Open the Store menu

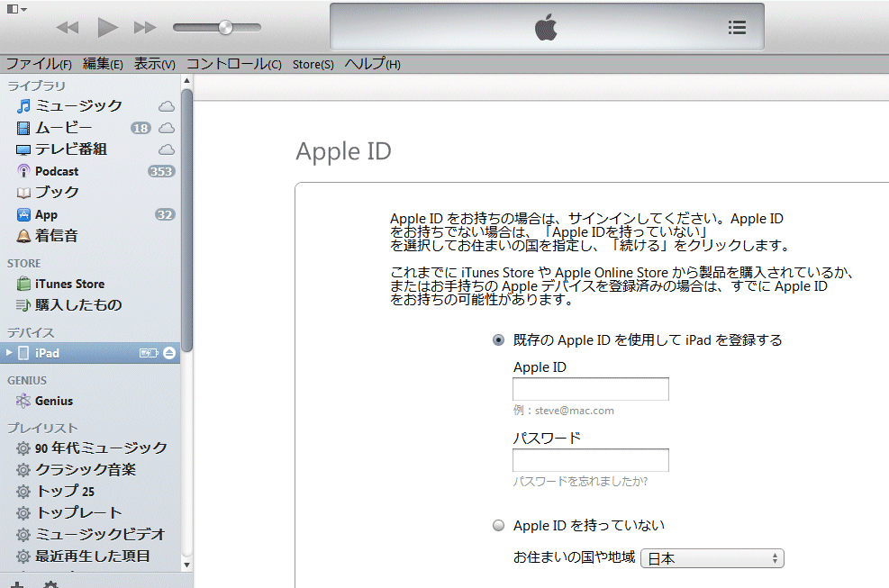point(313,64)
